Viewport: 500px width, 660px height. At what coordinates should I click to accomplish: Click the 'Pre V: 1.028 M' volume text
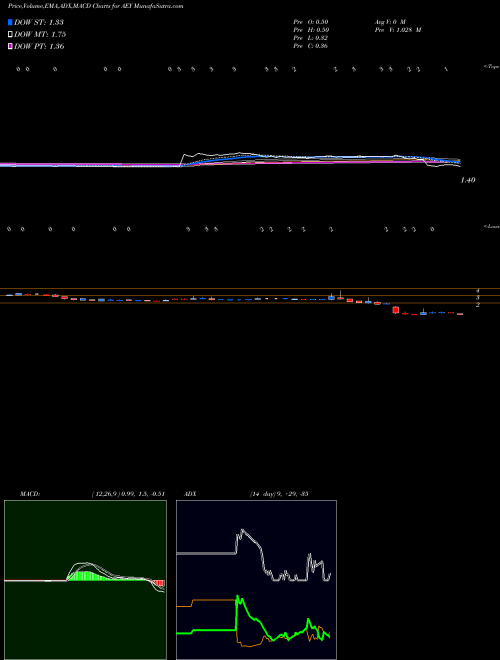pos(398,30)
